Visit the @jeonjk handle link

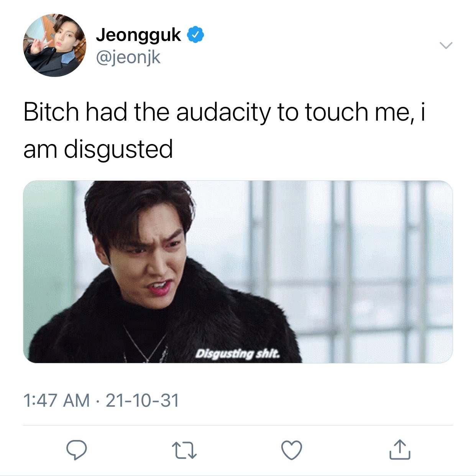pyautogui.click(x=128, y=58)
